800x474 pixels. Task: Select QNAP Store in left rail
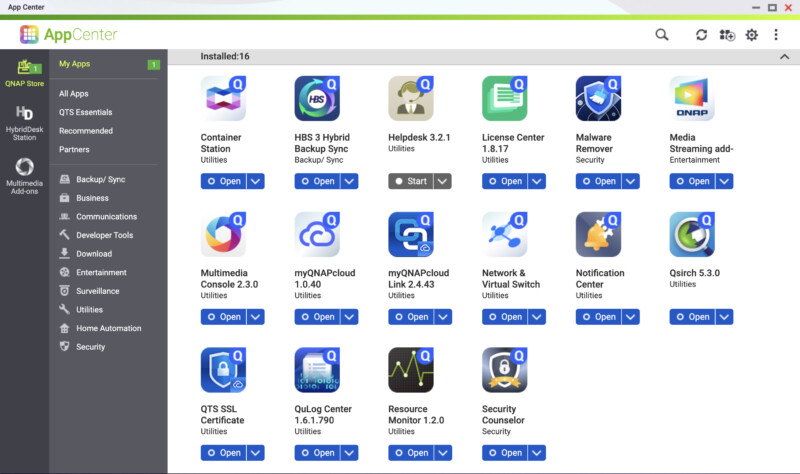tap(24, 73)
